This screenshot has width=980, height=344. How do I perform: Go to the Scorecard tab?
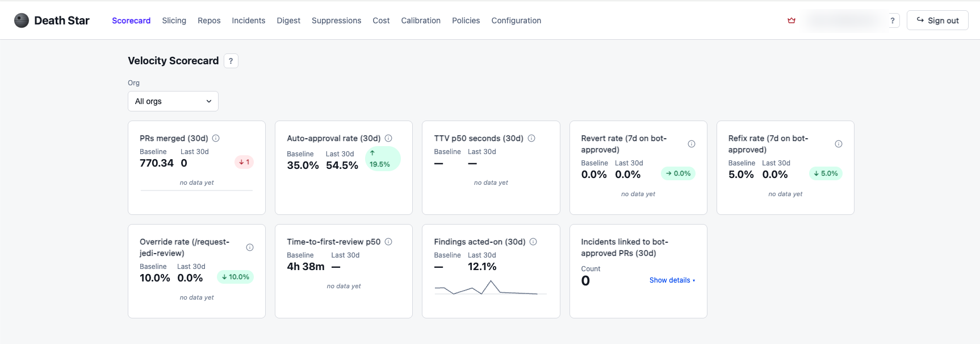pos(131,20)
